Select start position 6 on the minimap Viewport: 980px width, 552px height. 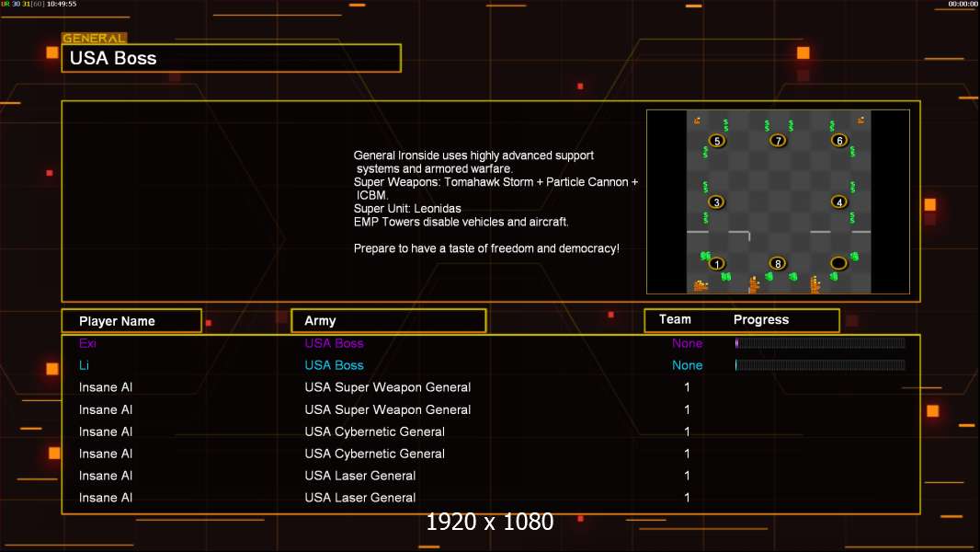coord(838,140)
